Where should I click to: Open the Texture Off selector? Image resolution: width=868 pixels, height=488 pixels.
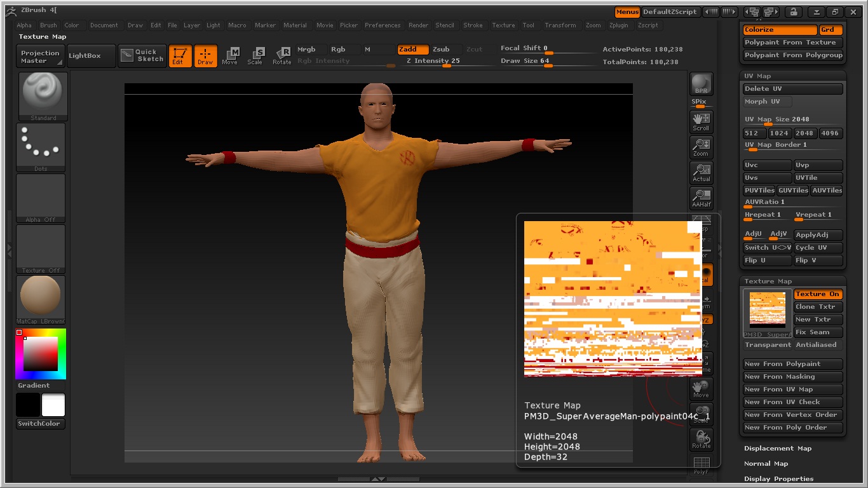41,249
